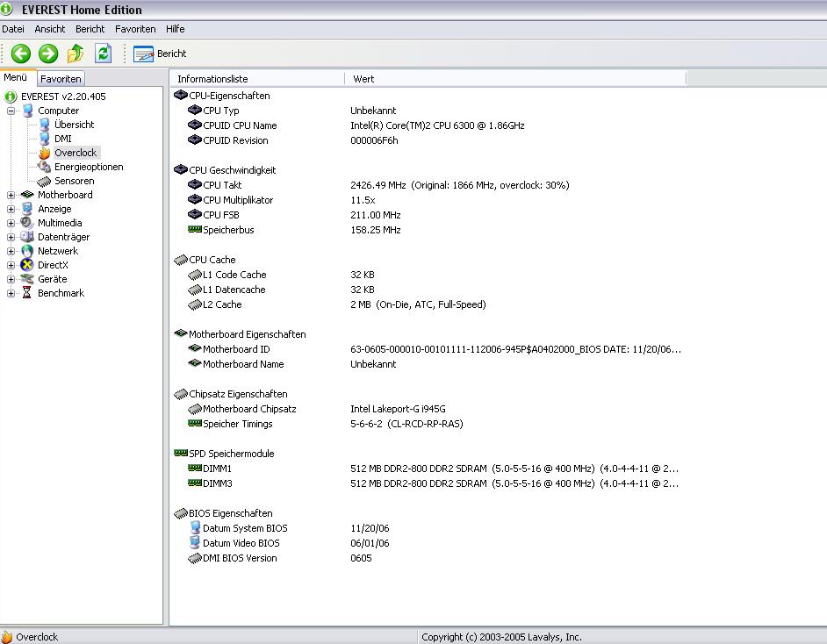
Task: Sort by the Informationsliste column header
Action: point(257,79)
